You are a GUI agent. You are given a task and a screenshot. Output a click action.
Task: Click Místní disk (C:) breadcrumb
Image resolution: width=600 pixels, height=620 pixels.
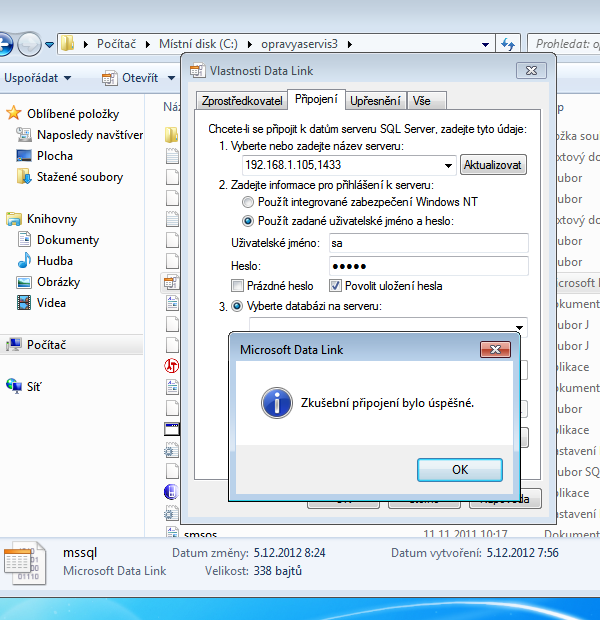pos(198,43)
